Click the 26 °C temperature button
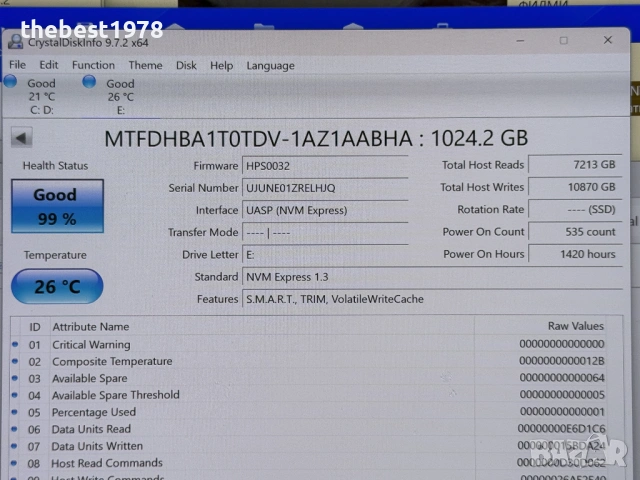The image size is (640, 480). pos(57,286)
